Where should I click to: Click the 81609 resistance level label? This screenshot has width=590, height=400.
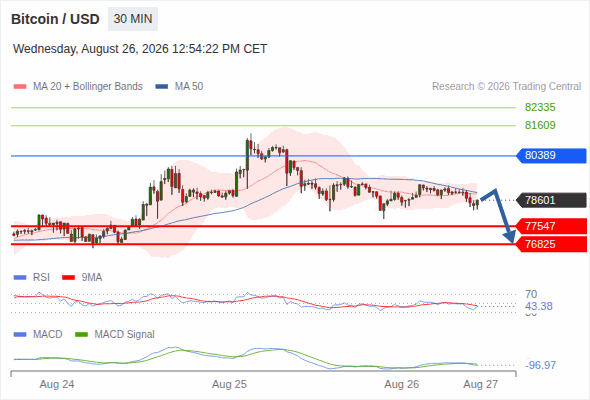click(x=540, y=125)
